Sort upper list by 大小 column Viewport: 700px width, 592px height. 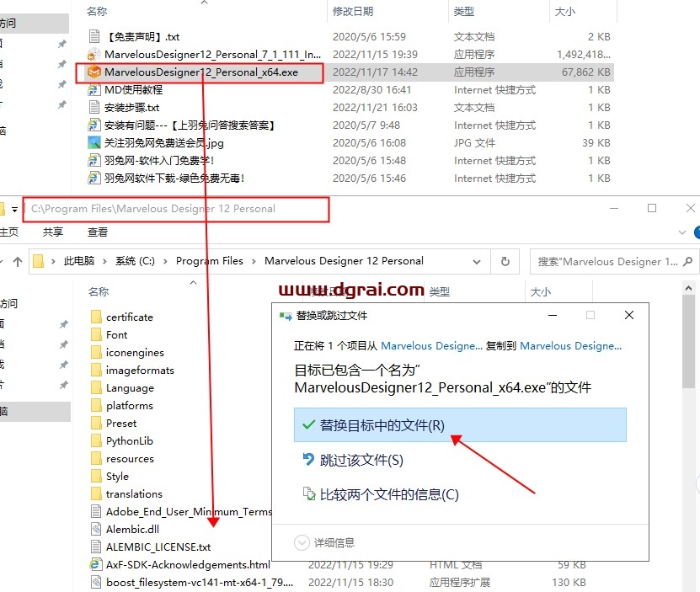tap(564, 12)
